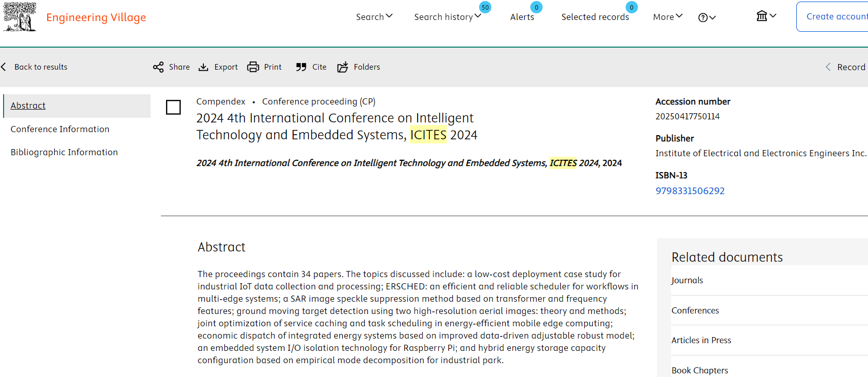Click the record title ICITES 2024 heading
This screenshot has width=868, height=377.
tap(337, 127)
